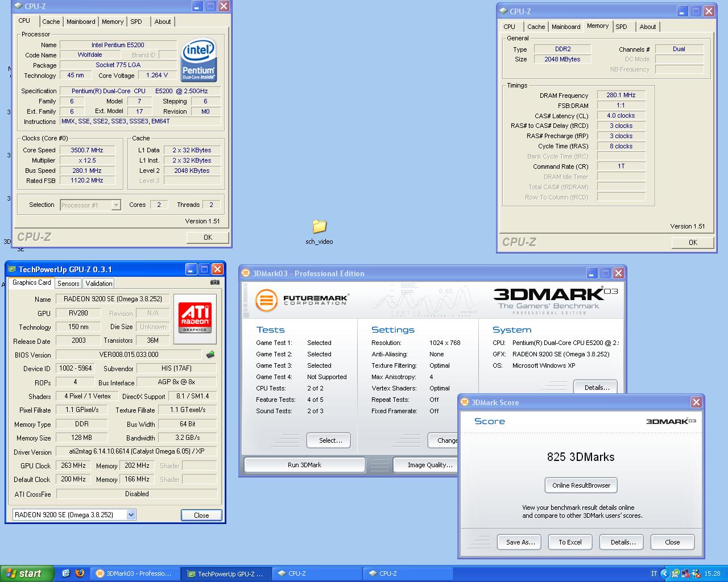The height and width of the screenshot is (582, 728).
Task: Switch to 3DMark03 via taskbar button
Action: pyautogui.click(x=135, y=573)
